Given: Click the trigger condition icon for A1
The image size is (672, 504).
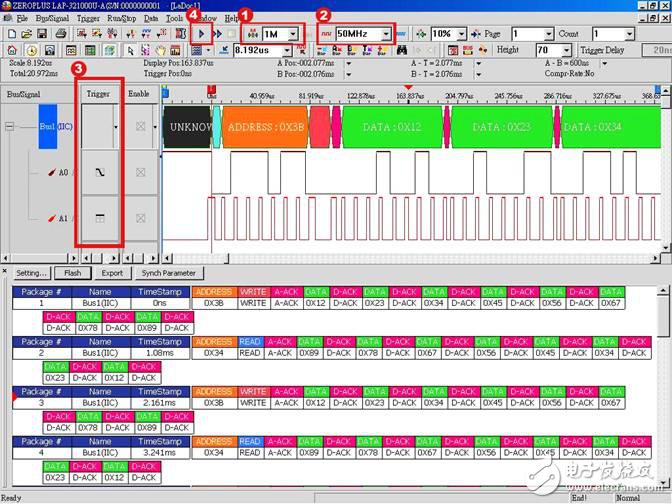Looking at the screenshot, I should (98, 217).
